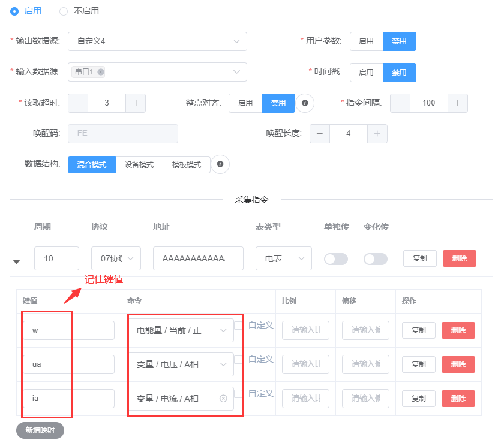Open the 07协议 protocol dropdown
Image resolution: width=504 pixels, height=446 pixels.
coord(116,258)
